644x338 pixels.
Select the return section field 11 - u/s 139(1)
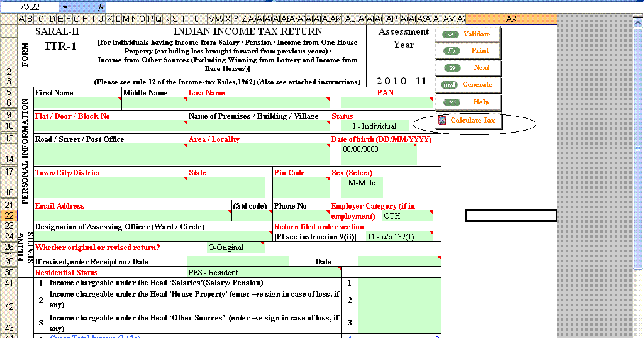399,237
